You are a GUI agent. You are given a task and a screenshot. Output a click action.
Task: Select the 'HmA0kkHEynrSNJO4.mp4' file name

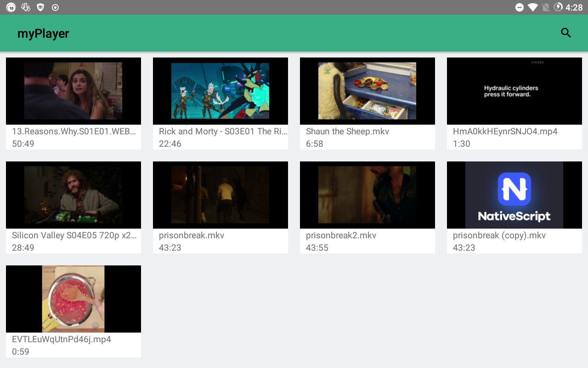pos(505,131)
